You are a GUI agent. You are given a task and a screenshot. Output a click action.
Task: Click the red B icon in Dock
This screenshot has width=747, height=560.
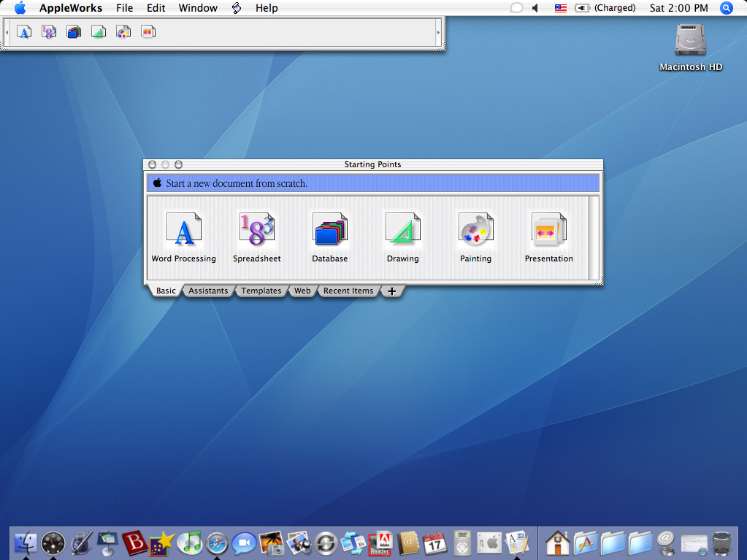click(134, 543)
